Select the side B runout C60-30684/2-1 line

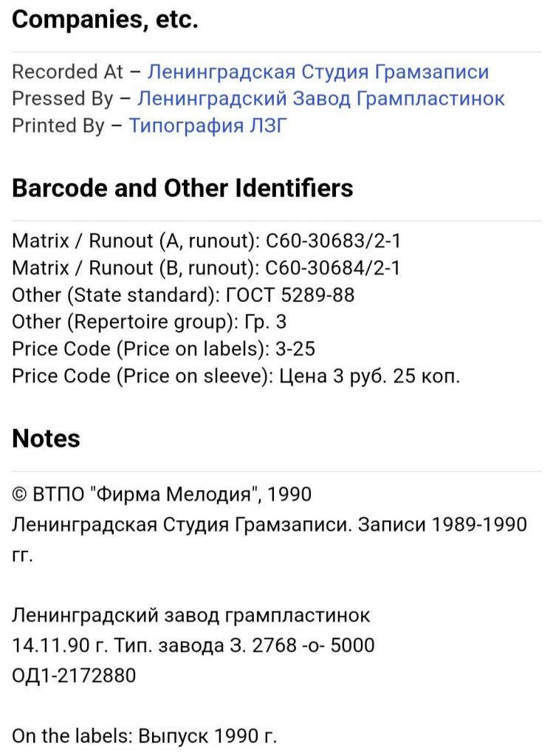(206, 267)
